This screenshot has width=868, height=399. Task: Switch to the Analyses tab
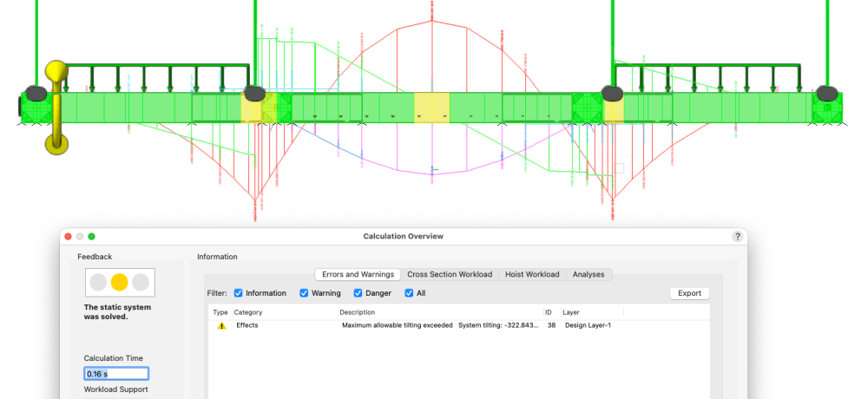pos(589,274)
